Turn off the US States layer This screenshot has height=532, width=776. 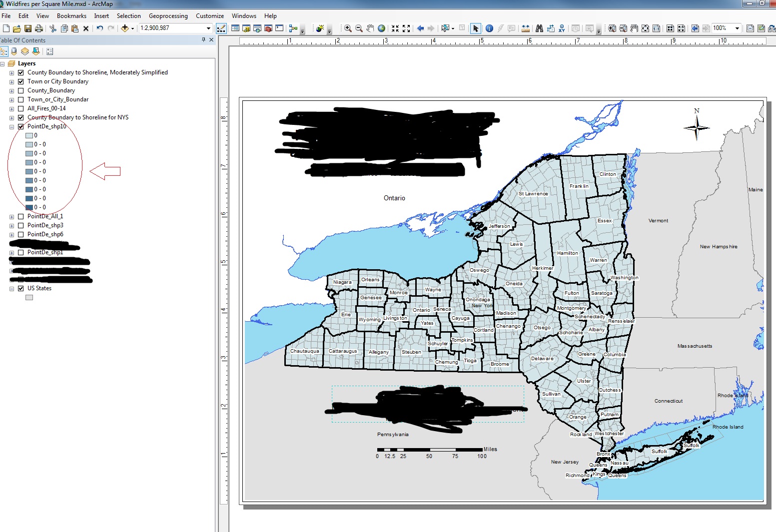[x=20, y=288]
